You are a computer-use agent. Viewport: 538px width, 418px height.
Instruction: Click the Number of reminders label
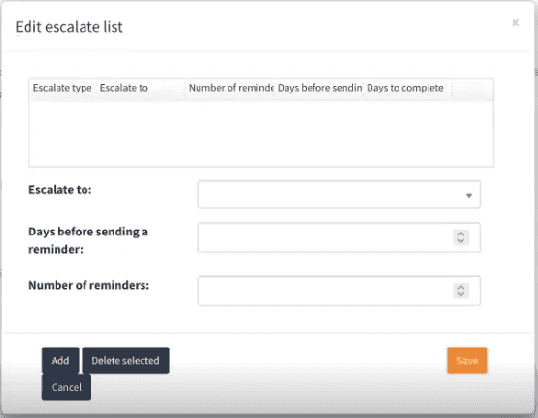[x=89, y=285]
